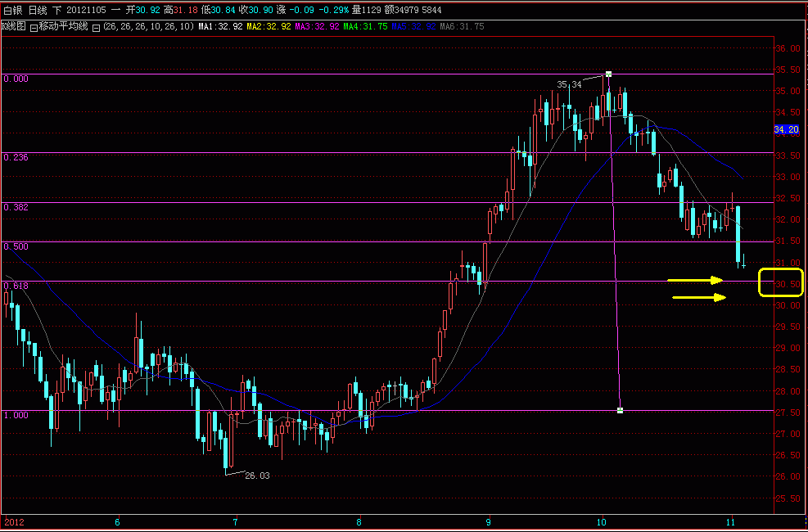Select the MA2:32.92 yellow legend entry
The width and height of the screenshot is (808, 532).
pos(269,27)
